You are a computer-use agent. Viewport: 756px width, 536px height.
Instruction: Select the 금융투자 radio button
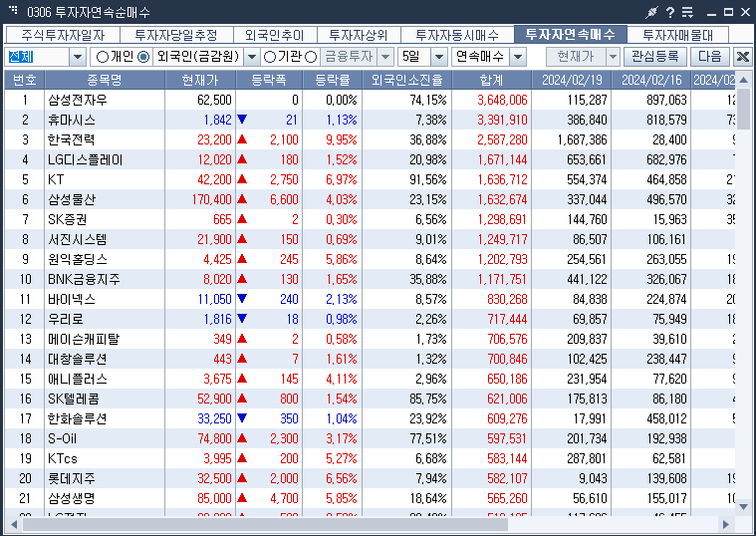312,57
